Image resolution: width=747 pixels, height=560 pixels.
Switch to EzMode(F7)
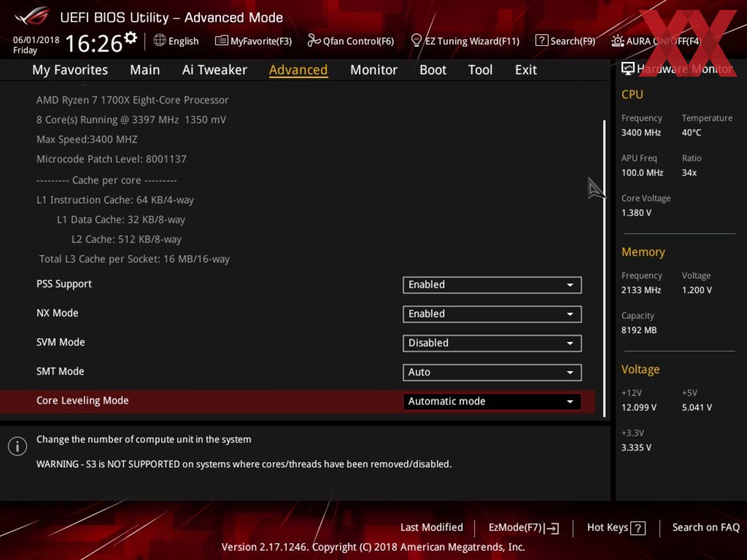[x=523, y=528]
